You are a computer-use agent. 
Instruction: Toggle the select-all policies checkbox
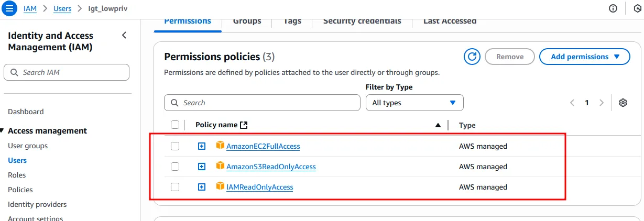(x=175, y=125)
